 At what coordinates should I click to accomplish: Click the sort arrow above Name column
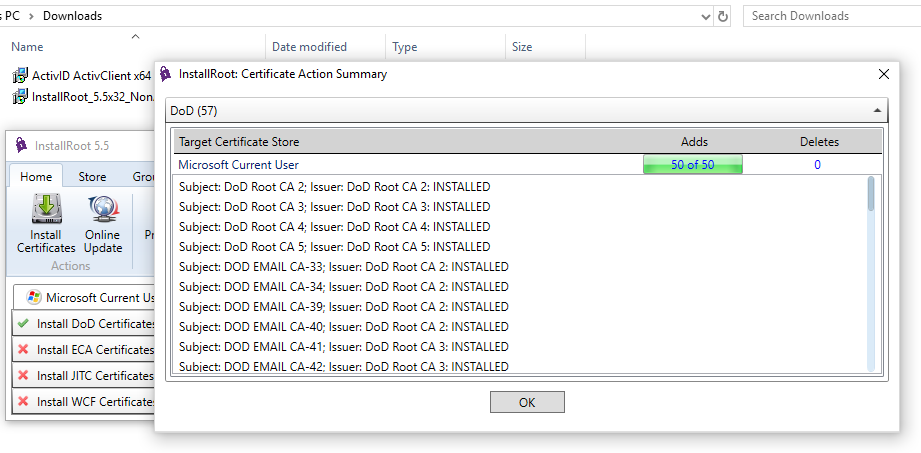click(136, 36)
